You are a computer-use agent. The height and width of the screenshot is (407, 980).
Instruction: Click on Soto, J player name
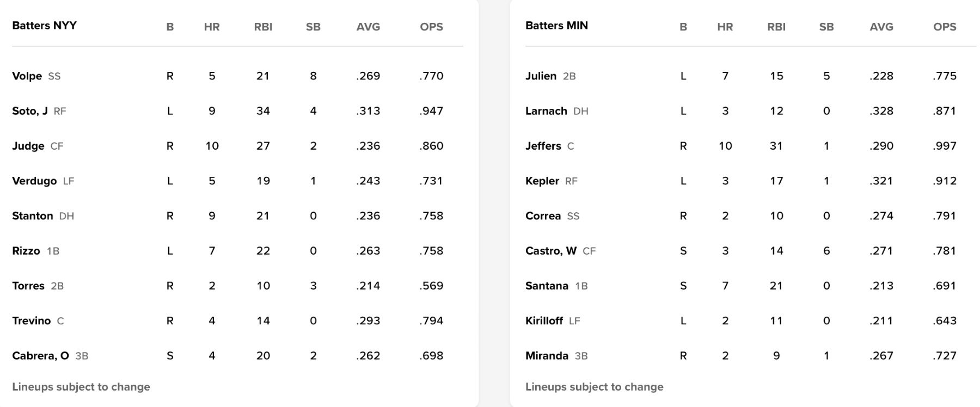click(29, 111)
